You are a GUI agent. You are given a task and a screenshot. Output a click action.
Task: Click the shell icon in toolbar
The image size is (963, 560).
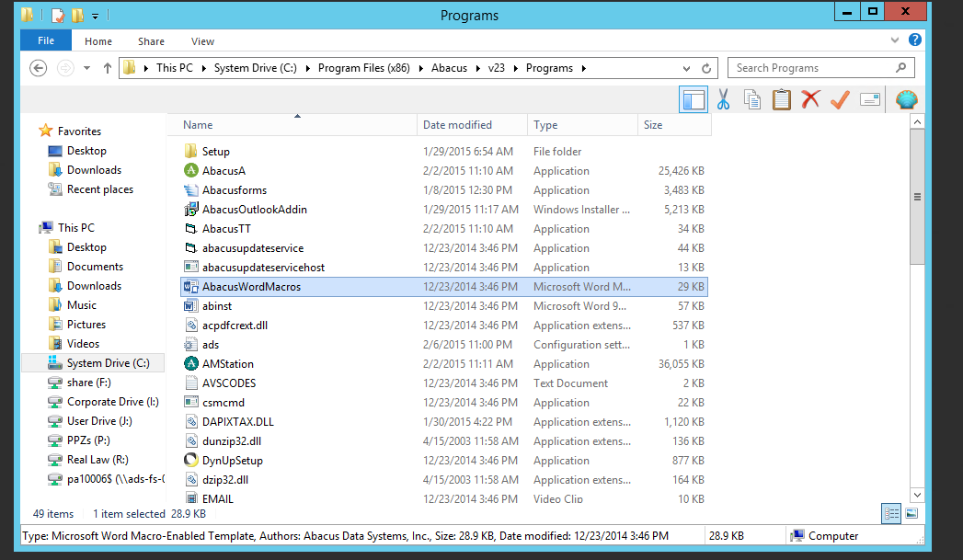(x=907, y=99)
